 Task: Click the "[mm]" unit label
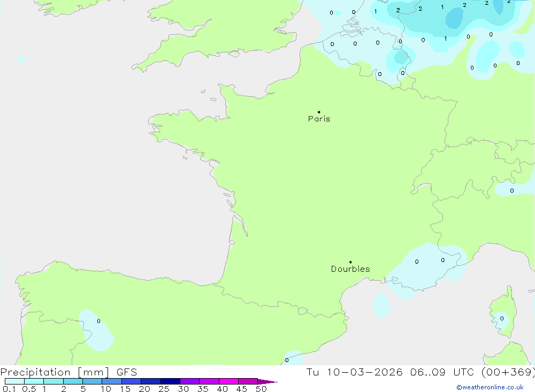point(93,372)
